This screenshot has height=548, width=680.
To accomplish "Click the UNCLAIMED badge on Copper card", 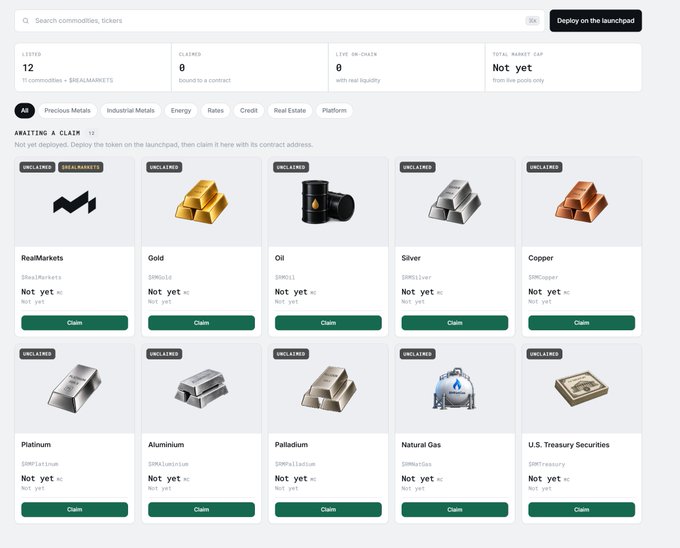I will (544, 167).
